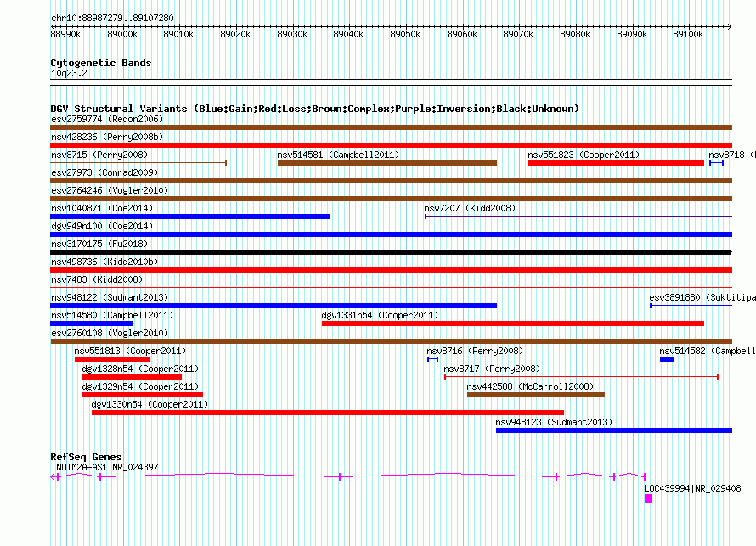Select nsv551813 (Cooper2011) red bar
The height and width of the screenshot is (546, 756).
(x=112, y=359)
